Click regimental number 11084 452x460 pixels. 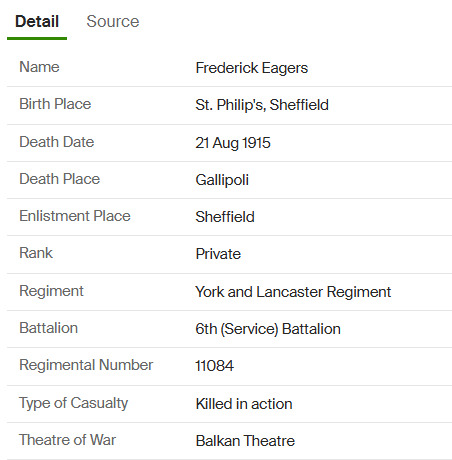point(215,366)
